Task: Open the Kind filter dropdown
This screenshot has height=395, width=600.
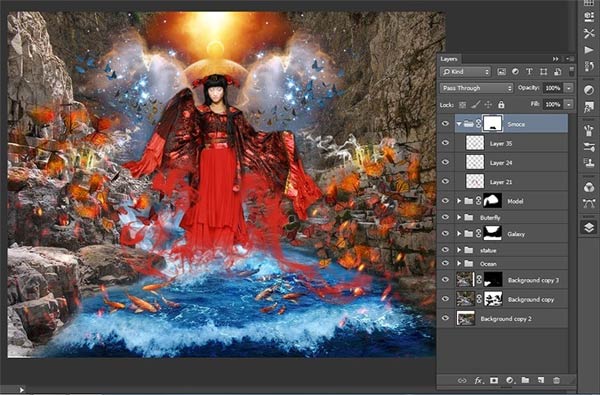Action: 465,72
